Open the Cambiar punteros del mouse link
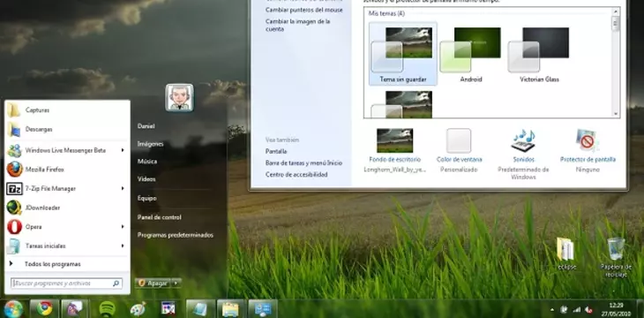644x318 pixels. pos(304,10)
